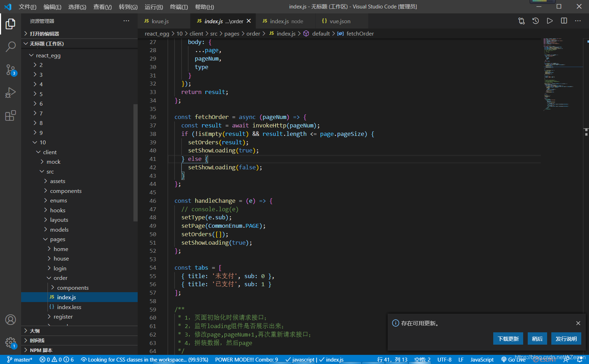Click the default breadcrumb symbol
This screenshot has width=589, height=364.
pyautogui.click(x=321, y=33)
